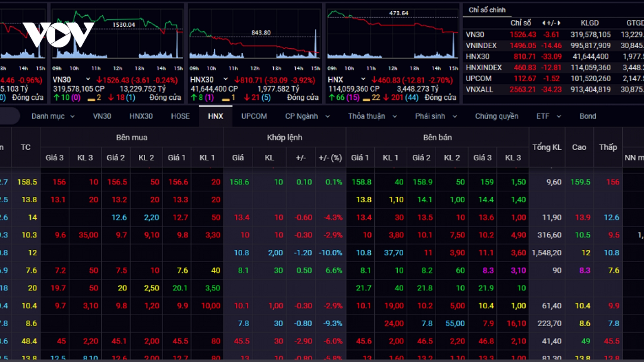
Task: Select the HNX tab
Action: point(215,116)
